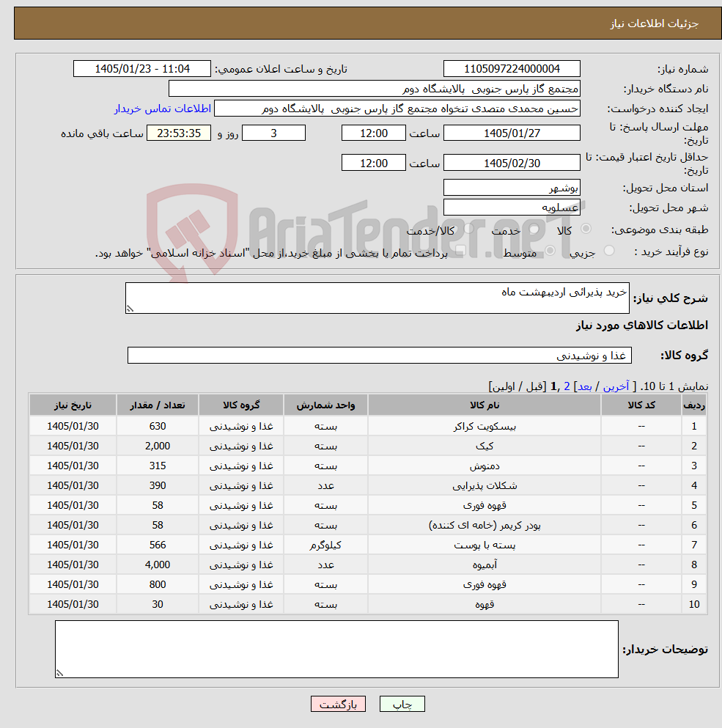Click the buyer organization name field
This screenshot has height=728, width=722.
pyautogui.click(x=375, y=89)
